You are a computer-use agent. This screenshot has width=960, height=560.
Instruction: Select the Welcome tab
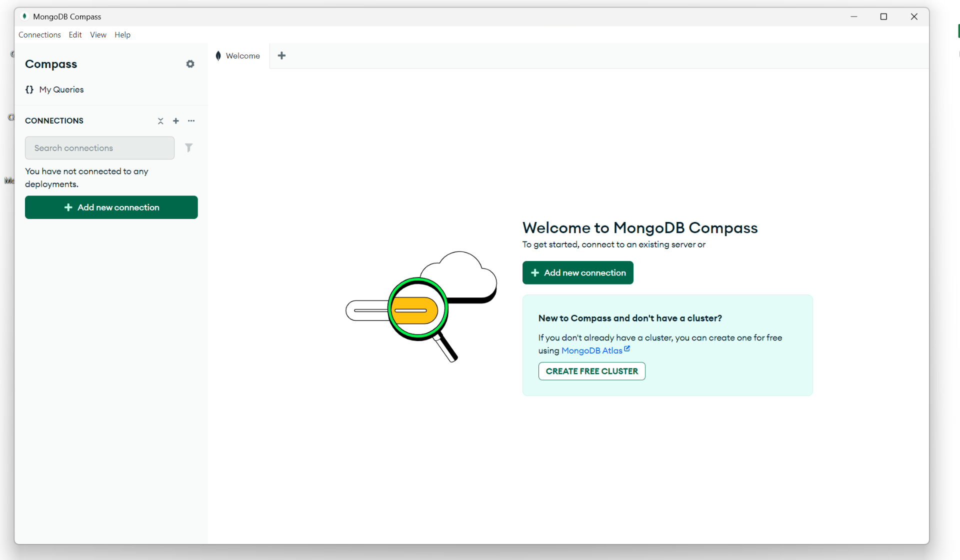242,55
